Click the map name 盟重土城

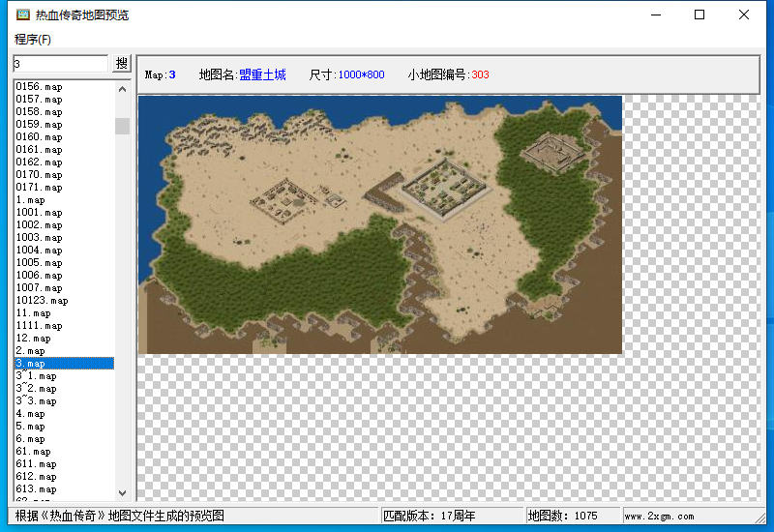pyautogui.click(x=262, y=75)
